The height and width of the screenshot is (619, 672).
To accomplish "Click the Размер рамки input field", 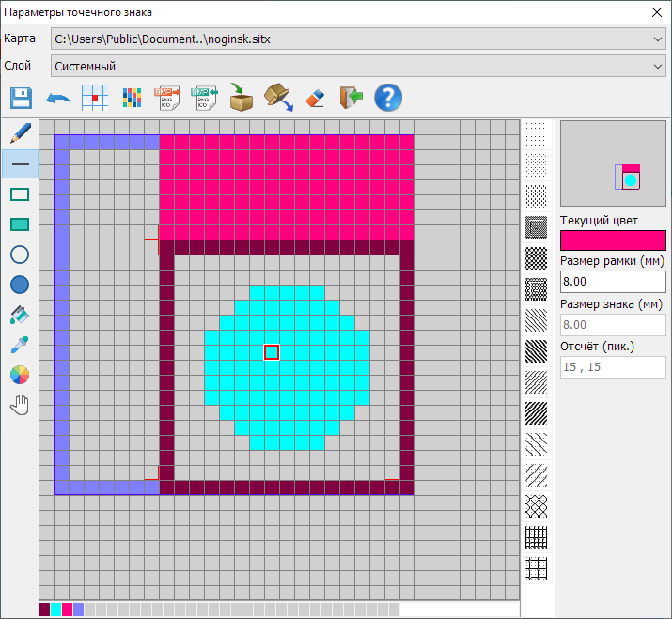I will tap(612, 281).
